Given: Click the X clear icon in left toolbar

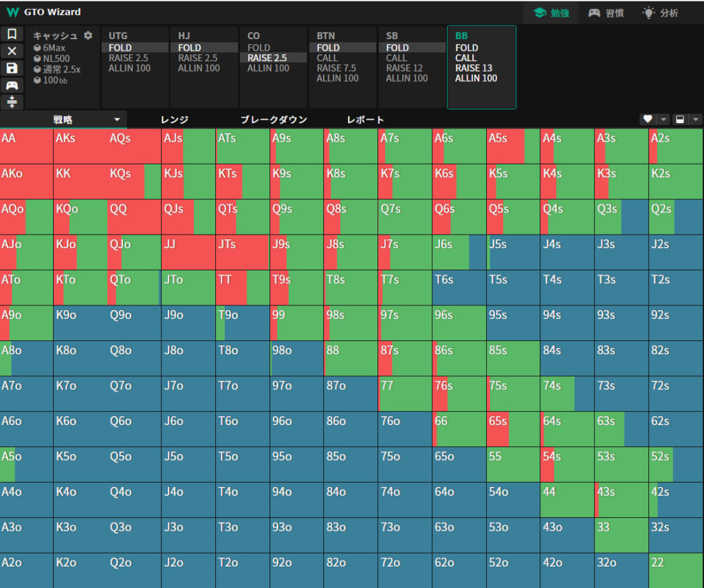Looking at the screenshot, I should click(12, 51).
